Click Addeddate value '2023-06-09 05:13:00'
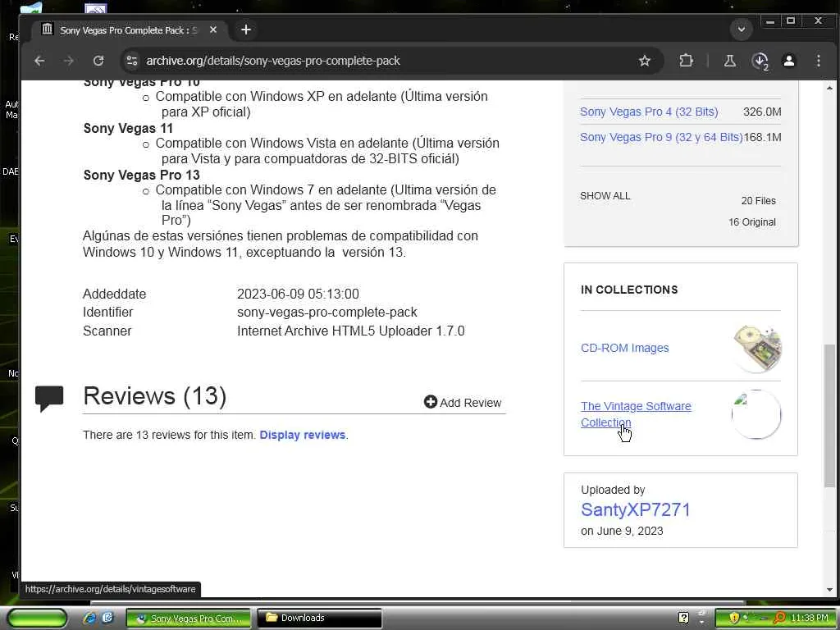The height and width of the screenshot is (630, 840). [x=298, y=294]
